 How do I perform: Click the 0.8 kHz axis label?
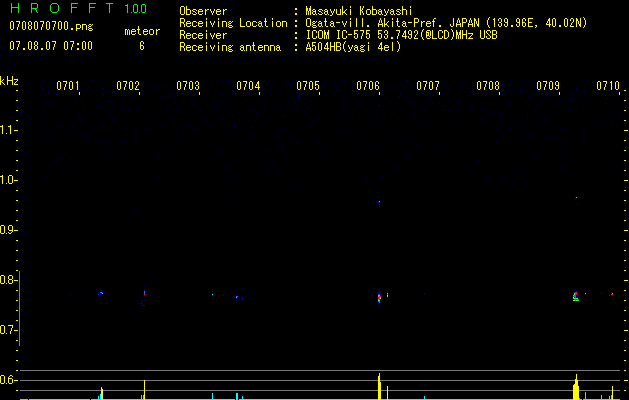click(8, 280)
